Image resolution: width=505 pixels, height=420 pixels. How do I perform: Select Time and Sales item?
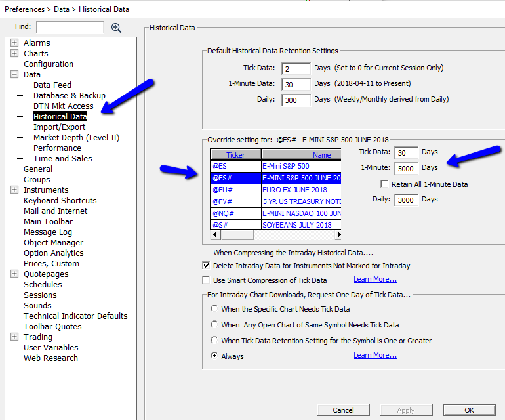coord(62,159)
